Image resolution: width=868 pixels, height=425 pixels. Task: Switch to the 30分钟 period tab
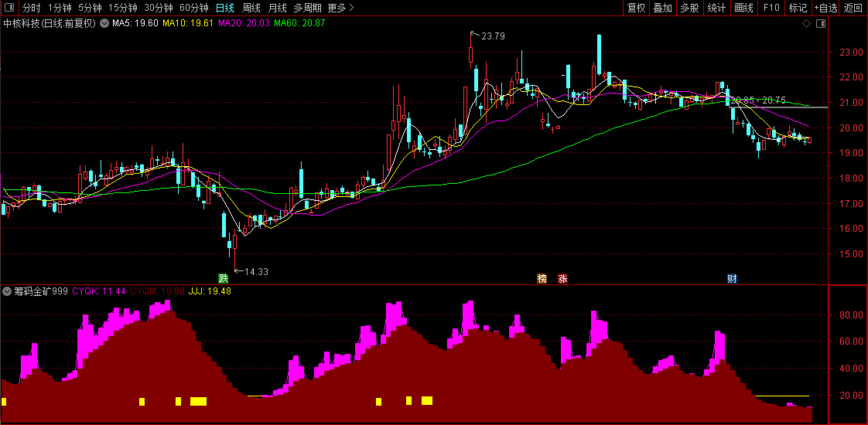(159, 8)
